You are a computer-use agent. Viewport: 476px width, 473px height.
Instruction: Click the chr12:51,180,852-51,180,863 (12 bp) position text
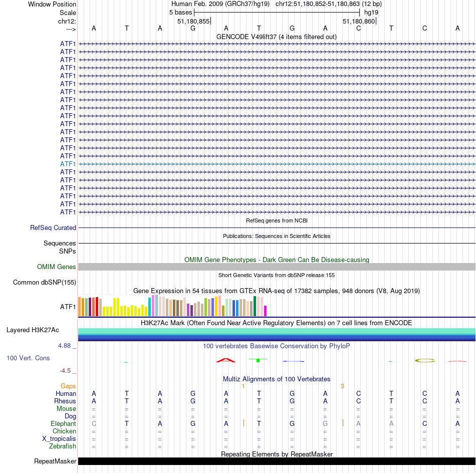(x=329, y=4)
